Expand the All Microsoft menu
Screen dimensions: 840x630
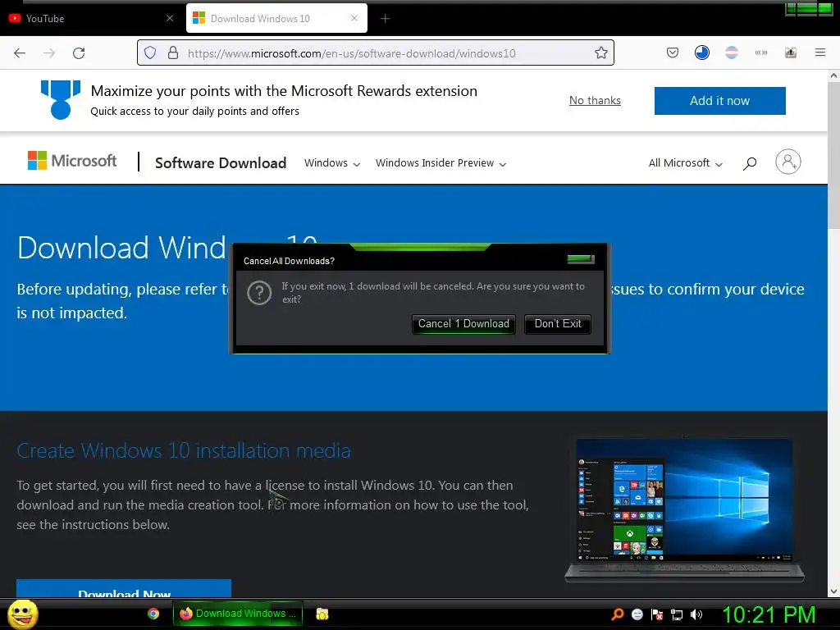[x=685, y=163]
